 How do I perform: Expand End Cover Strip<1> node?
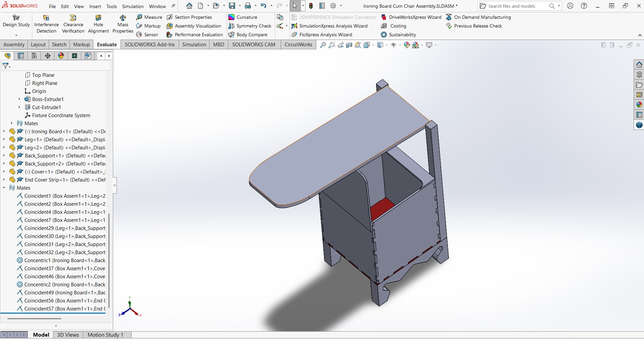[x=4, y=180]
